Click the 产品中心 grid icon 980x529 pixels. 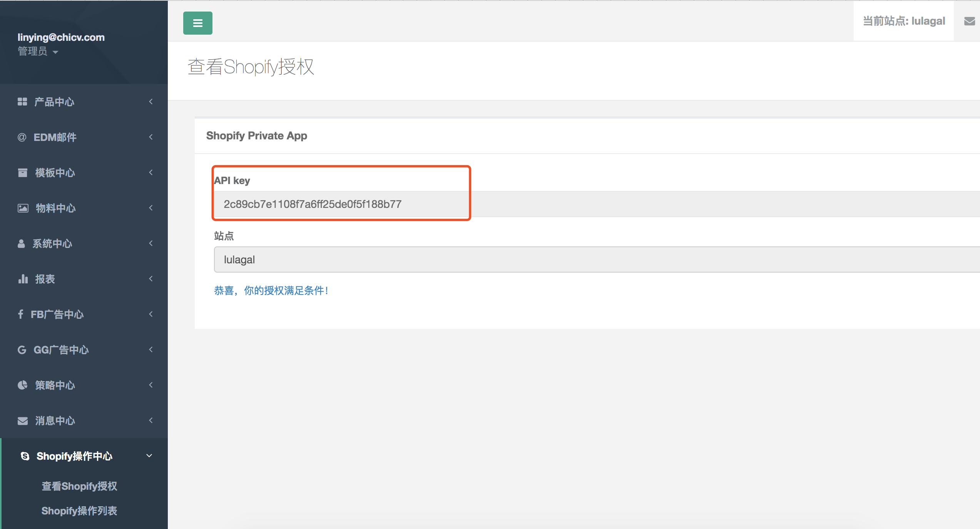click(22, 102)
